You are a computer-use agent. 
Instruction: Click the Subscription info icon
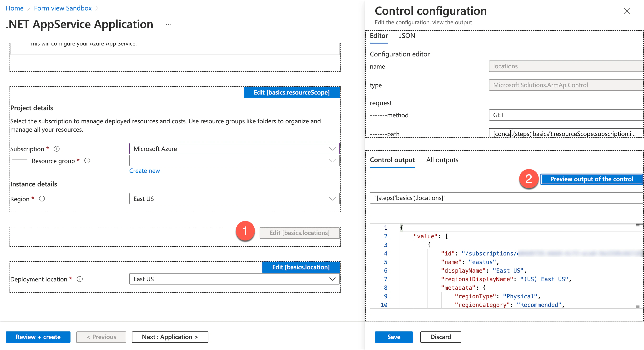pos(57,149)
